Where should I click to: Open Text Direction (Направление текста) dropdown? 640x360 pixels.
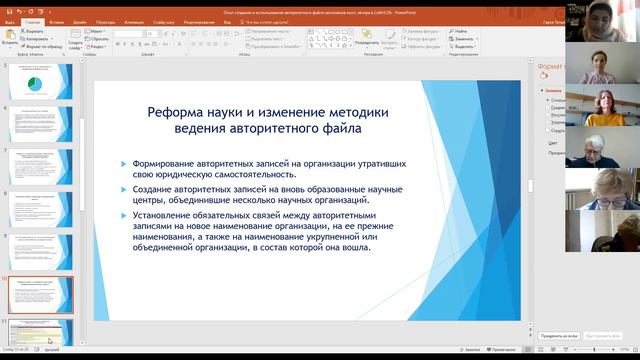[269, 31]
